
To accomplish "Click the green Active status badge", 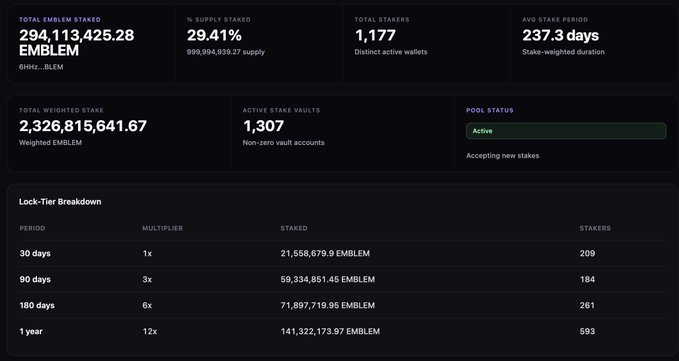I will click(566, 131).
